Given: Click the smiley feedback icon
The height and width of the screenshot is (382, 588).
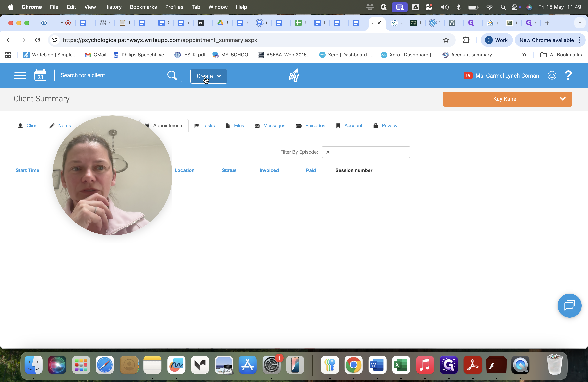Looking at the screenshot, I should pyautogui.click(x=552, y=75).
